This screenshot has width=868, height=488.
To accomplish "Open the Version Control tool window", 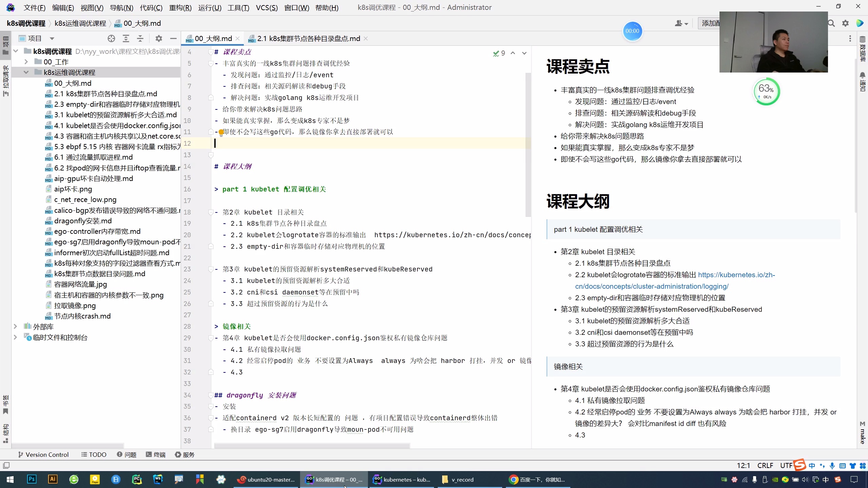I will pos(43,454).
